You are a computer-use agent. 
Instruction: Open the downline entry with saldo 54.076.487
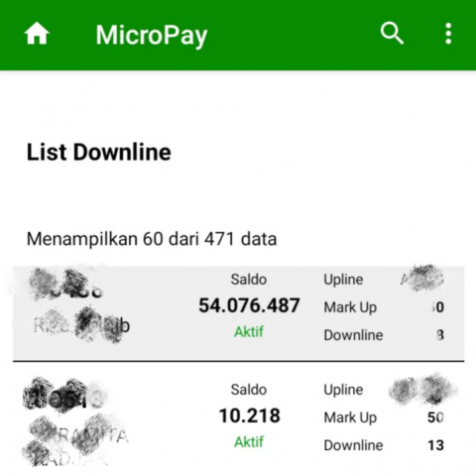[x=239, y=313]
